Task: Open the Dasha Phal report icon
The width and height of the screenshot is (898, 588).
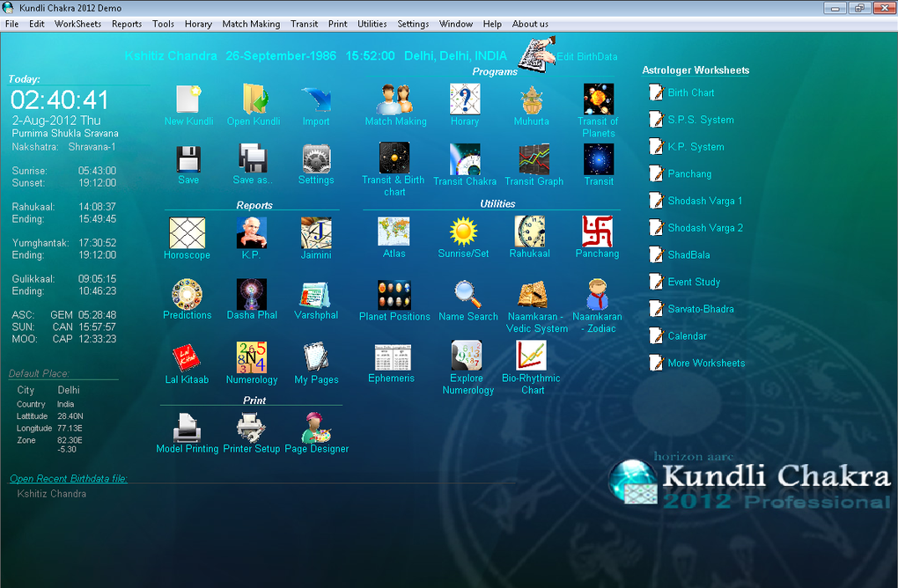Action: [x=252, y=294]
